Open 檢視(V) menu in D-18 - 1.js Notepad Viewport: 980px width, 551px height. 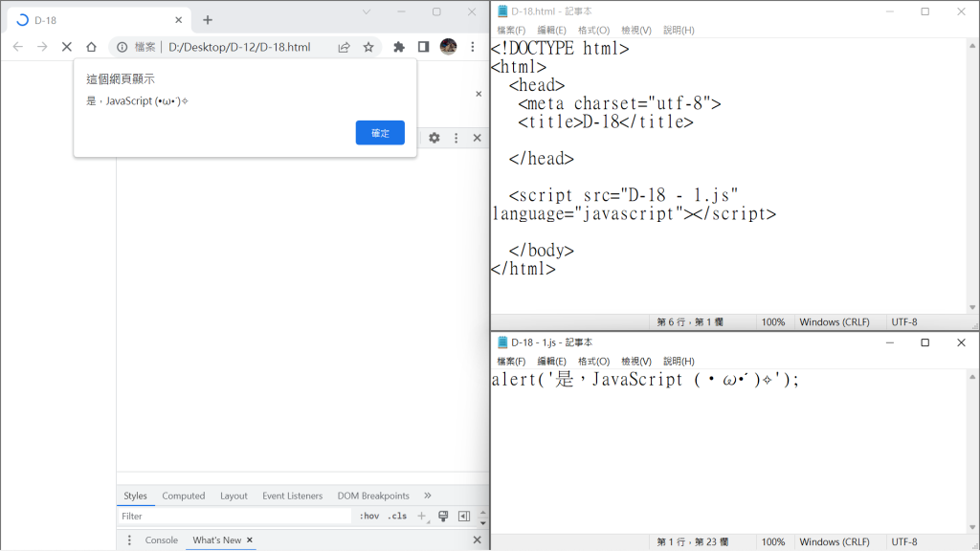[635, 361]
